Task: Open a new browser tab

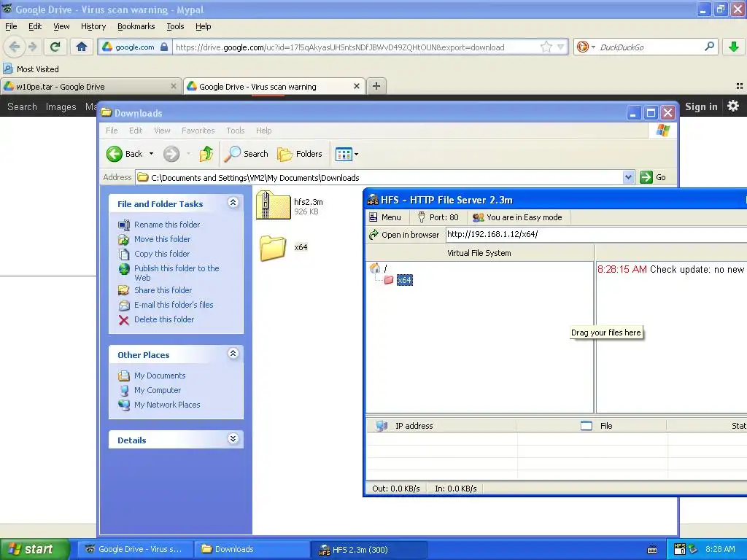Action: [x=376, y=86]
